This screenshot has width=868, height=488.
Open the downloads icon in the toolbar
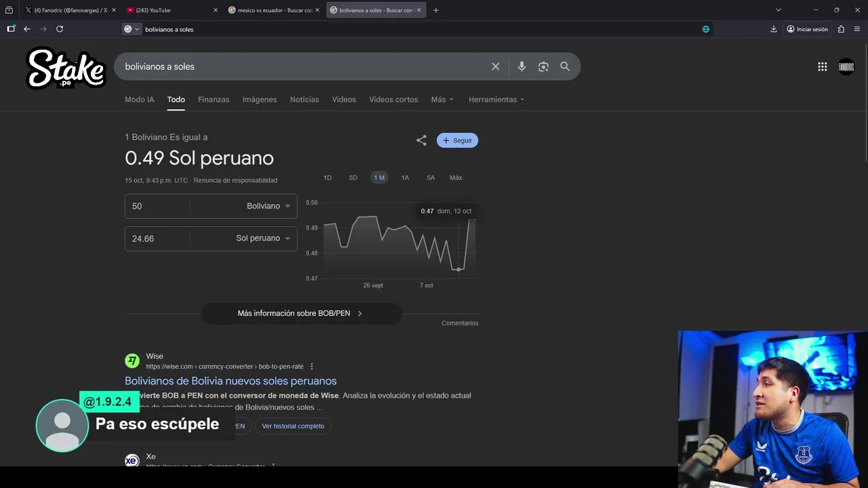[774, 29]
